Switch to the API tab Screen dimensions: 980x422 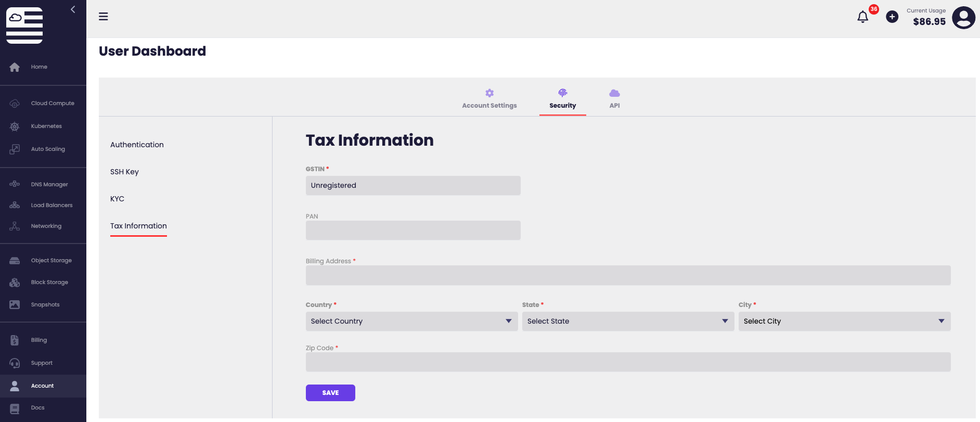pyautogui.click(x=614, y=99)
